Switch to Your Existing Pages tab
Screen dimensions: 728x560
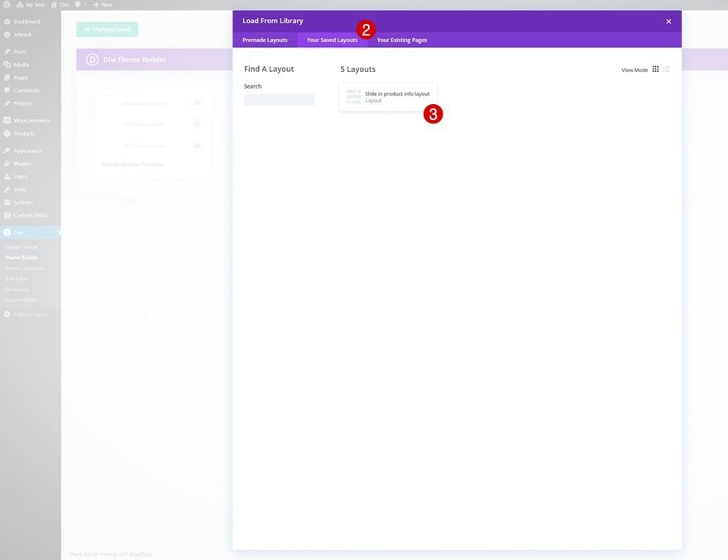point(401,40)
